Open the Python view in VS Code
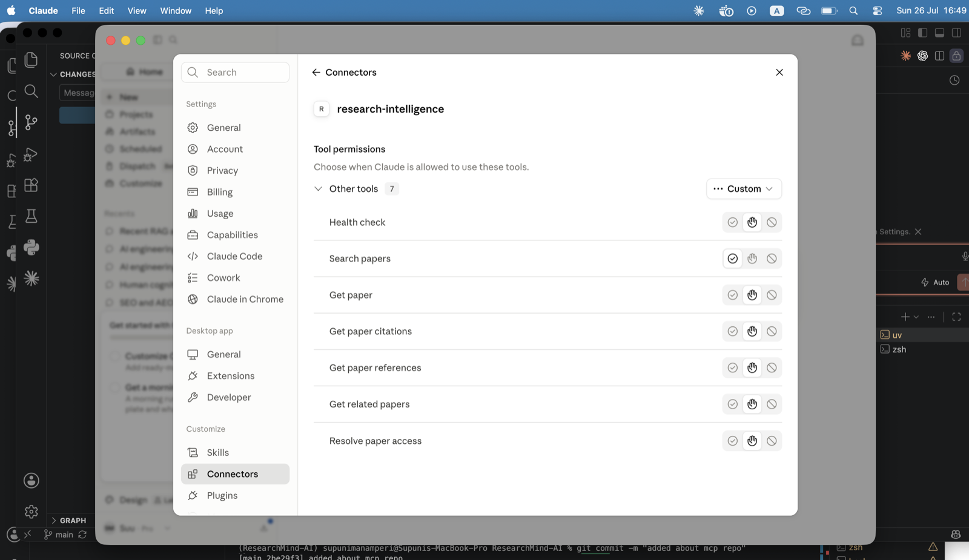Image resolution: width=969 pixels, height=560 pixels. point(31,248)
